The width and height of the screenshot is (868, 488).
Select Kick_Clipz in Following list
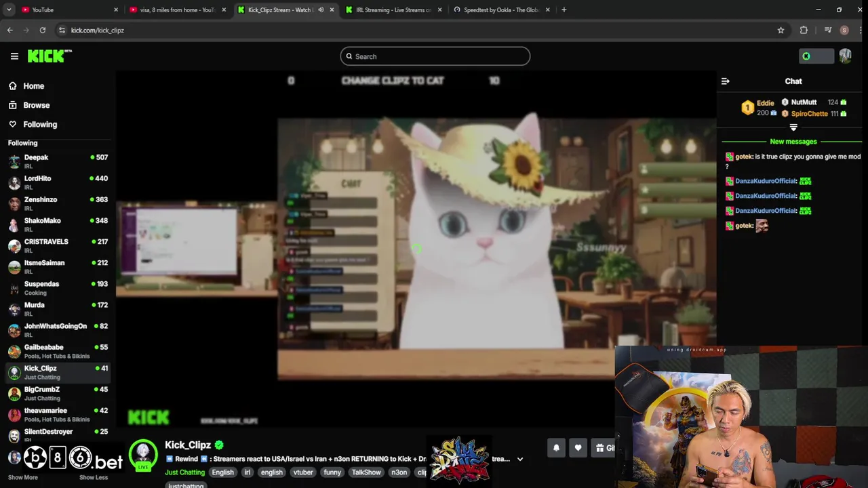click(x=58, y=371)
